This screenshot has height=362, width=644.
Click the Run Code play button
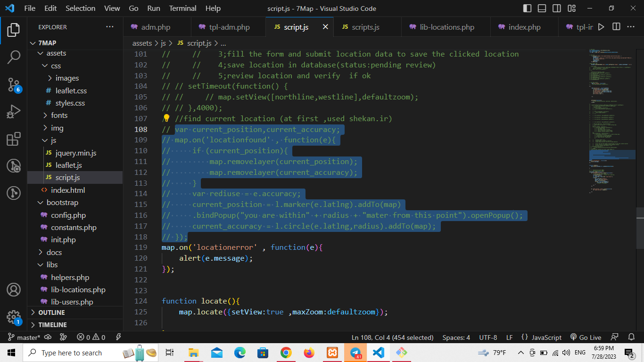(x=601, y=27)
